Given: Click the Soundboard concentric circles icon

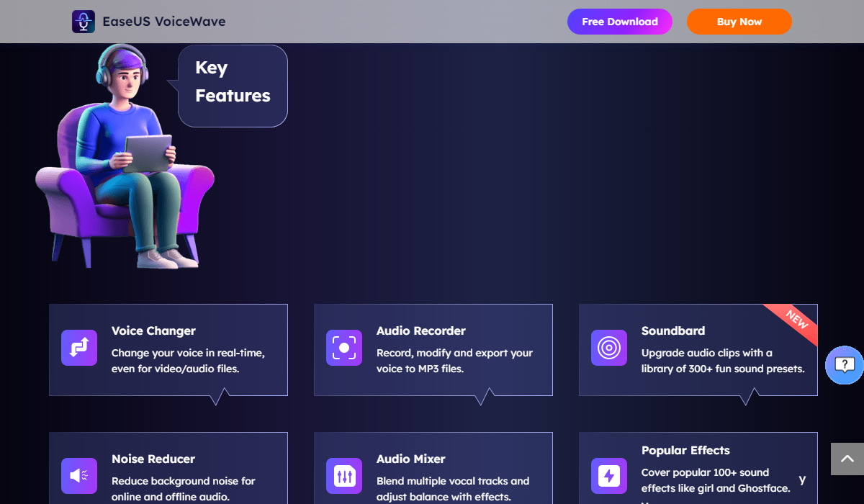Looking at the screenshot, I should click(x=609, y=348).
